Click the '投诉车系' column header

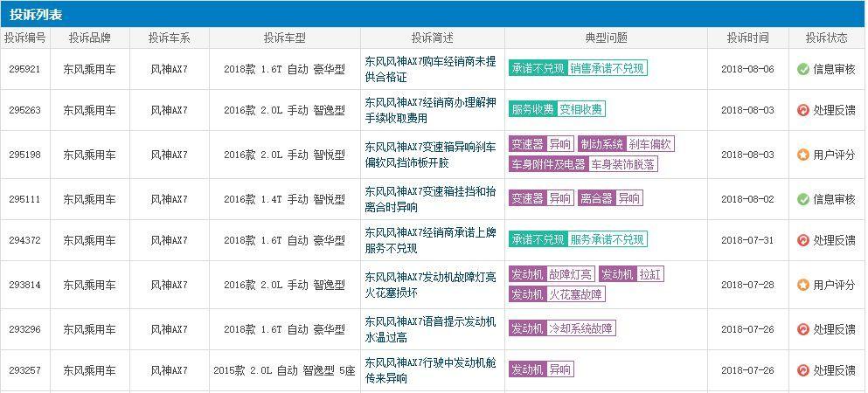[x=170, y=38]
